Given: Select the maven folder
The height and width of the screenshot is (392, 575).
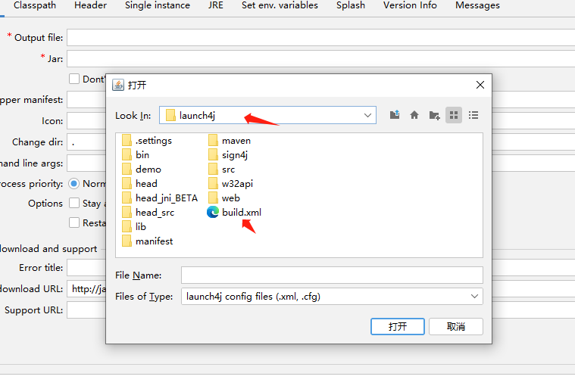Looking at the screenshot, I should (x=230, y=140).
